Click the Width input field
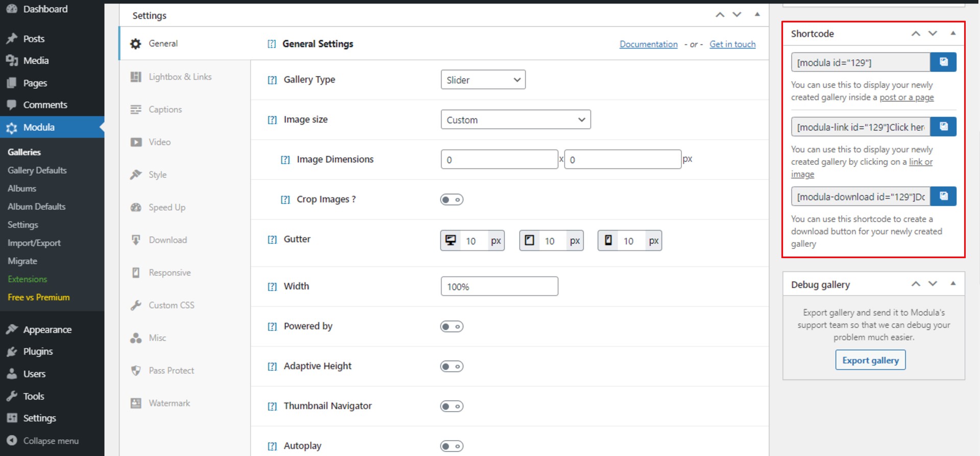980x456 pixels. coord(499,287)
